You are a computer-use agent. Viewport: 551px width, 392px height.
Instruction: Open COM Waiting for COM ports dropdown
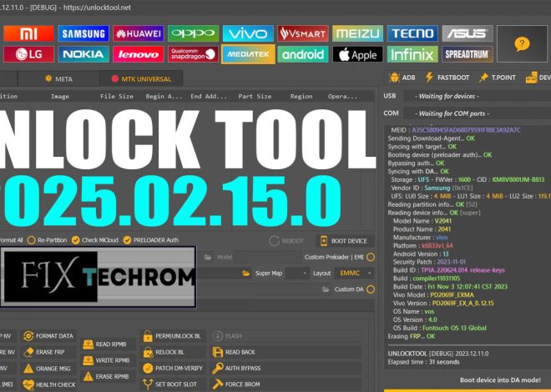tap(477, 113)
